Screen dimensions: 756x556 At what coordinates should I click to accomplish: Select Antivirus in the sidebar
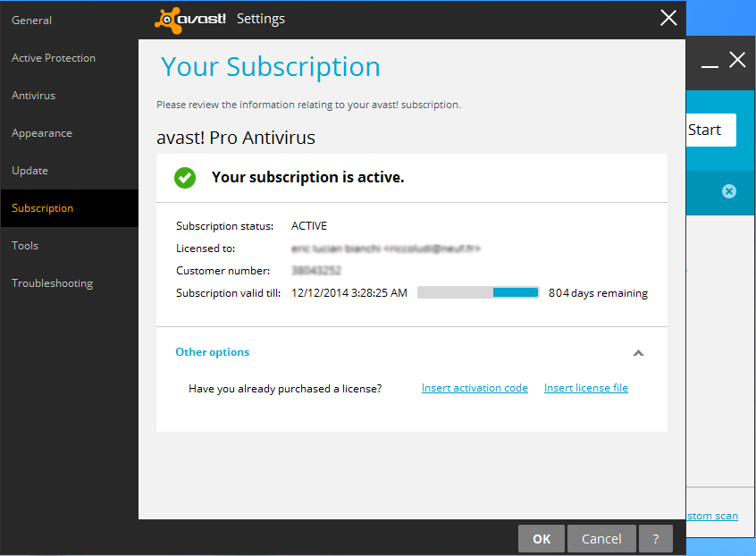69,96
